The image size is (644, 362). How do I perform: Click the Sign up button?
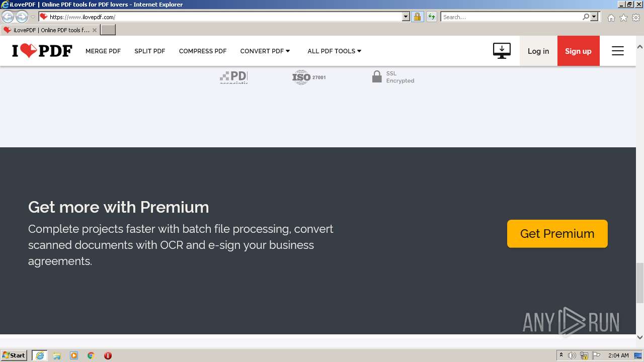579,51
